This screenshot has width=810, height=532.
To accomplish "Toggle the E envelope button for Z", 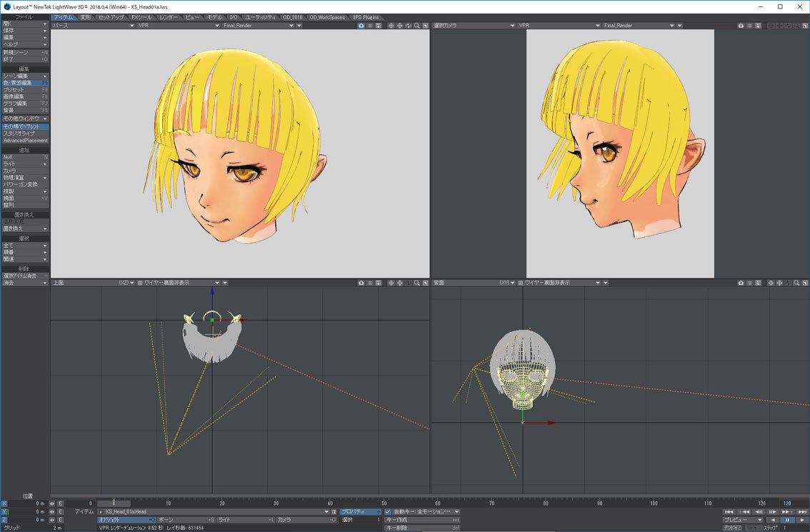I will coord(60,520).
